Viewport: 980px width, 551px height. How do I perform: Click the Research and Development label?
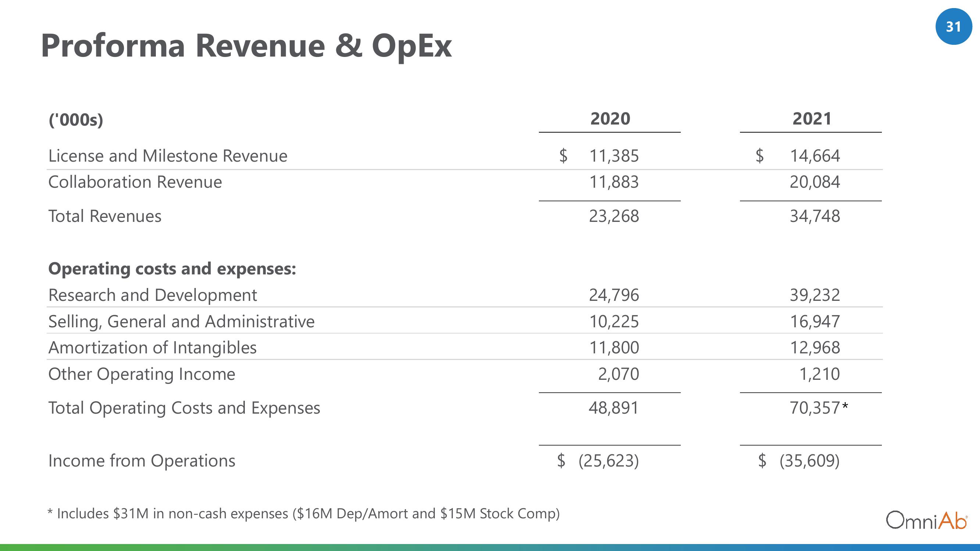(153, 295)
